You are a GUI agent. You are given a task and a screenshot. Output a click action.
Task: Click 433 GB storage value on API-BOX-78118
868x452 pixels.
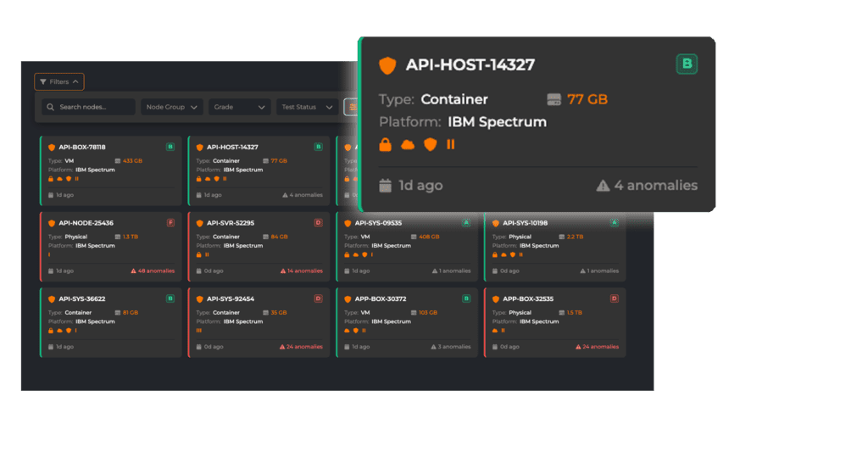pos(132,160)
